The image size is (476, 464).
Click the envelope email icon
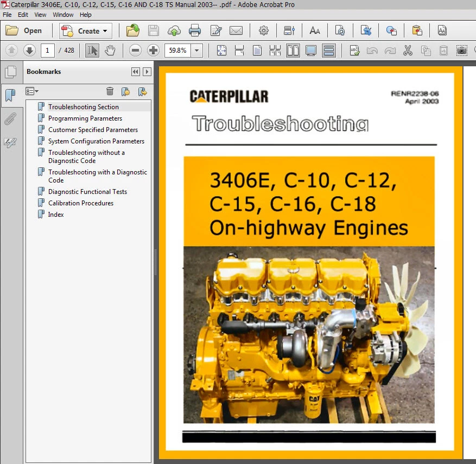click(236, 30)
